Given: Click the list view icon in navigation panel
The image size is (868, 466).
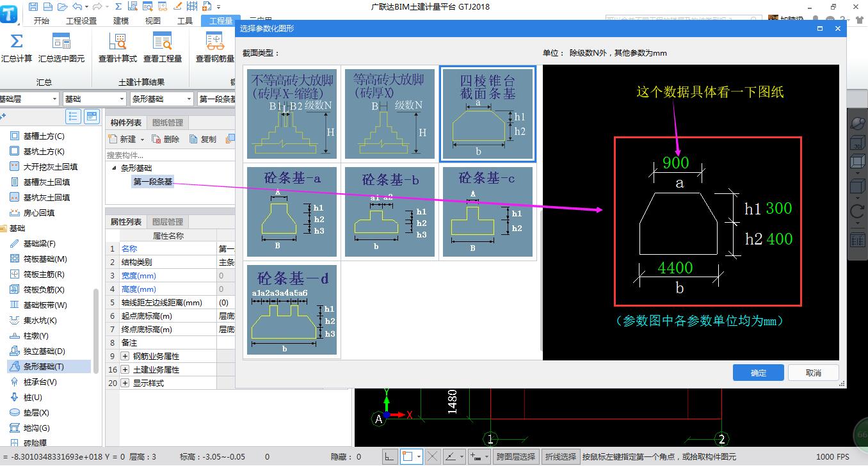Looking at the screenshot, I should pos(73,116).
